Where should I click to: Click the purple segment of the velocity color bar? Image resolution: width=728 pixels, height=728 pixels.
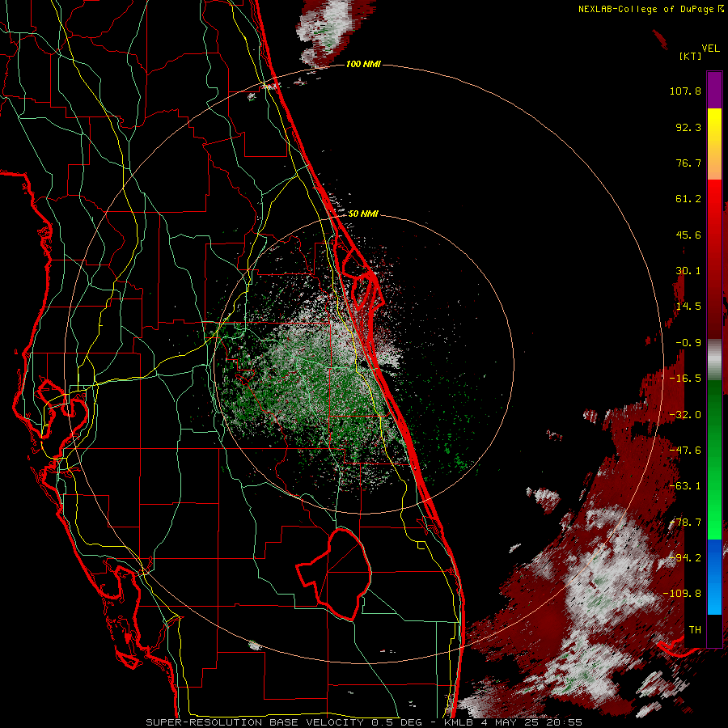coord(714,90)
